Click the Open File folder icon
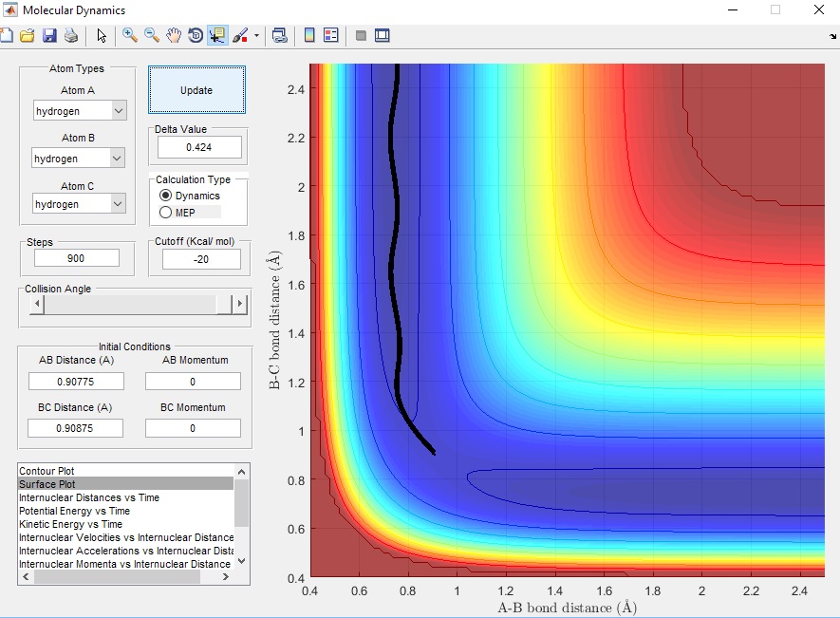The width and height of the screenshot is (840, 618). [x=27, y=36]
